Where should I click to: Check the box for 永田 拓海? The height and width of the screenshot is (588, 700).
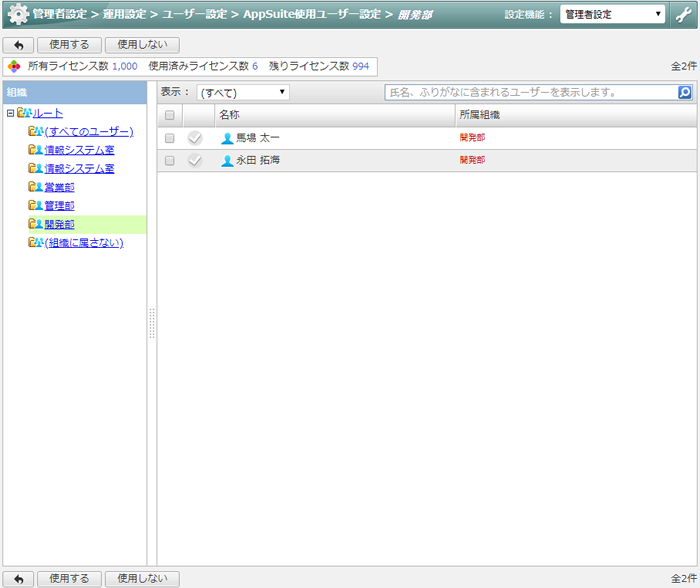[x=169, y=161]
